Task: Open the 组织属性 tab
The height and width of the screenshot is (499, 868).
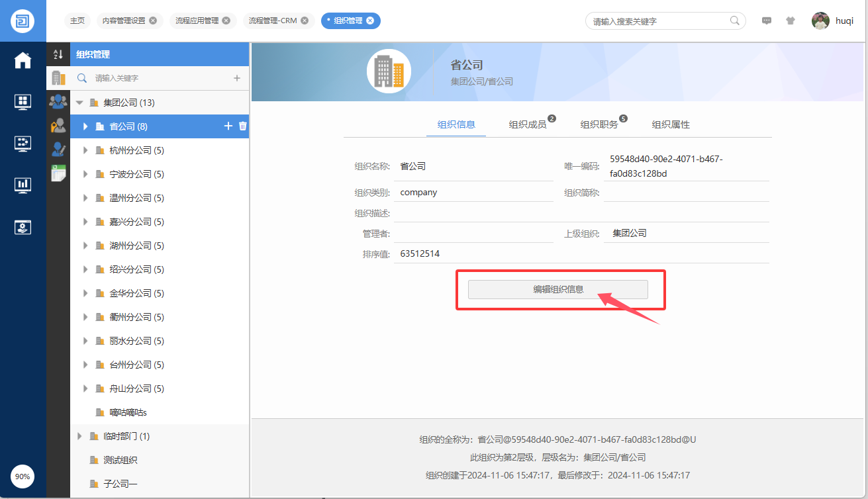Action: (x=670, y=124)
